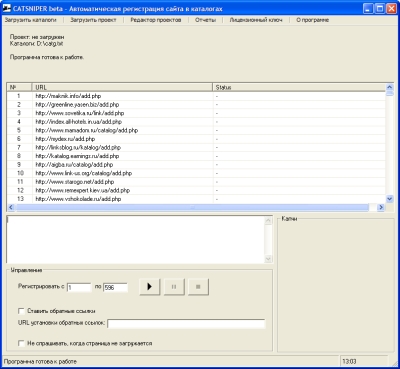Focus the 'по' end number field showing 596
The image size is (400, 369).
(x=115, y=287)
